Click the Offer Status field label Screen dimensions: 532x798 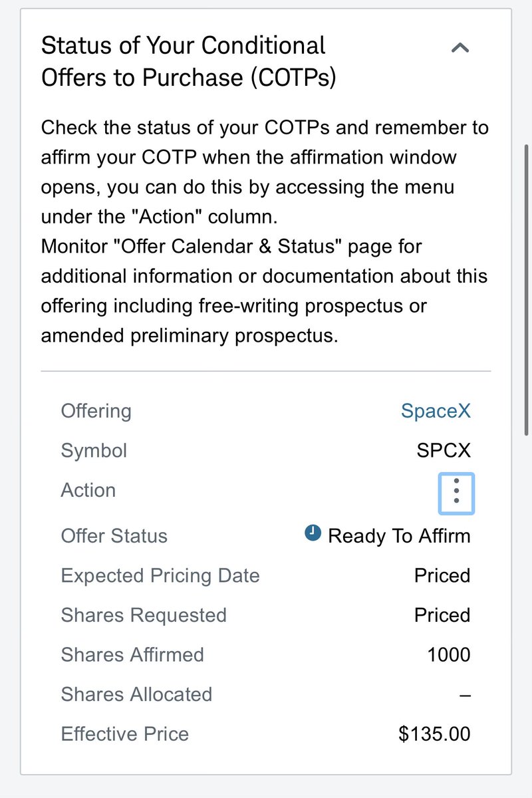coord(114,536)
